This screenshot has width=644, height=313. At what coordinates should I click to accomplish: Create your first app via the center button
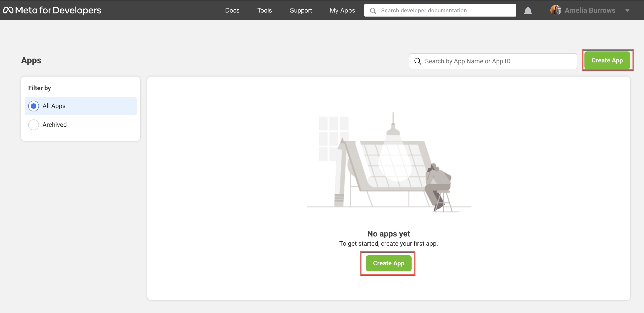click(x=388, y=263)
